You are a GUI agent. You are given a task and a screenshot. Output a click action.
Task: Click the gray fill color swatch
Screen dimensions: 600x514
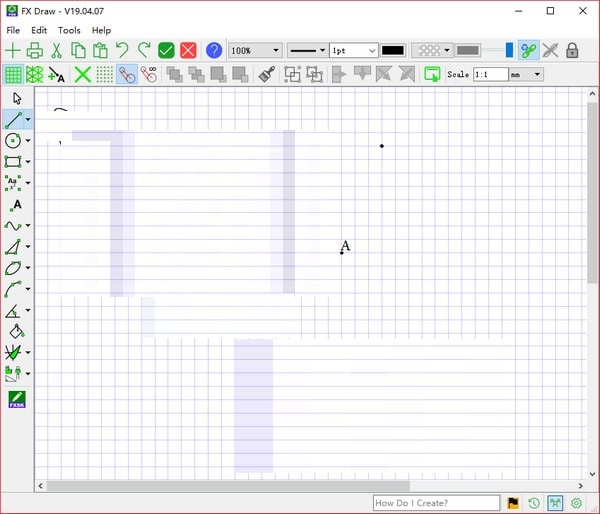point(468,51)
